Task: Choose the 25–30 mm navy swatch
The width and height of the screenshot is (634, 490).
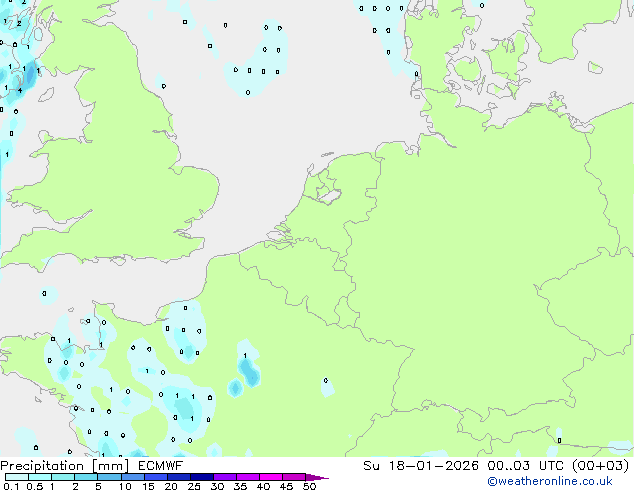Action: click(202, 477)
